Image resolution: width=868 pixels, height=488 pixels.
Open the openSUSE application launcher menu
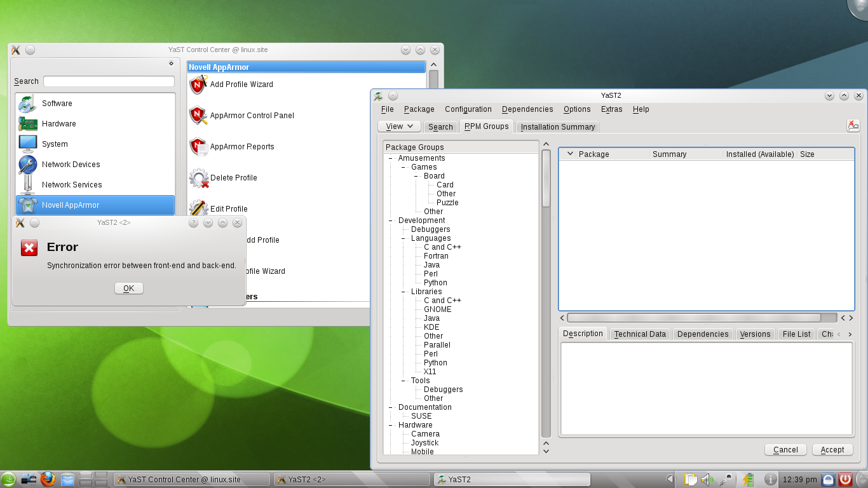point(8,479)
